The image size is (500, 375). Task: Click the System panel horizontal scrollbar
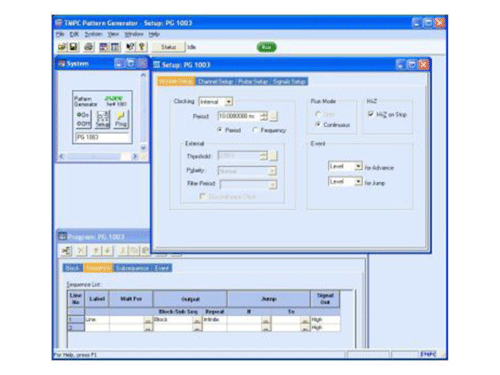99,156
